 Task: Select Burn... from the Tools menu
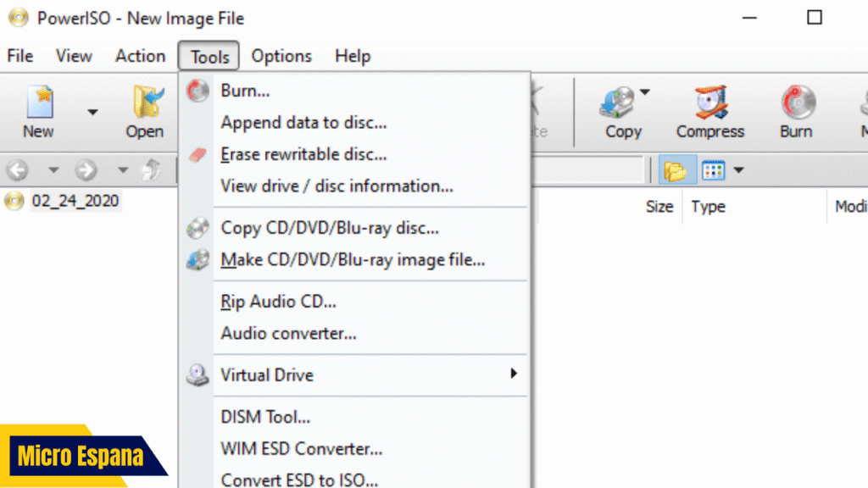[245, 90]
